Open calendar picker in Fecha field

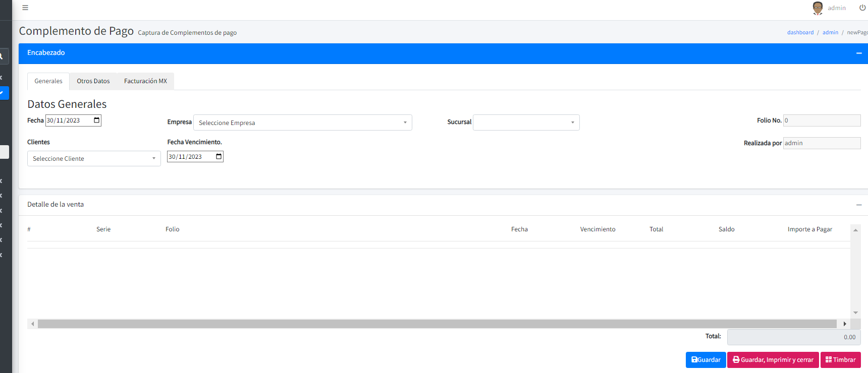(x=97, y=120)
